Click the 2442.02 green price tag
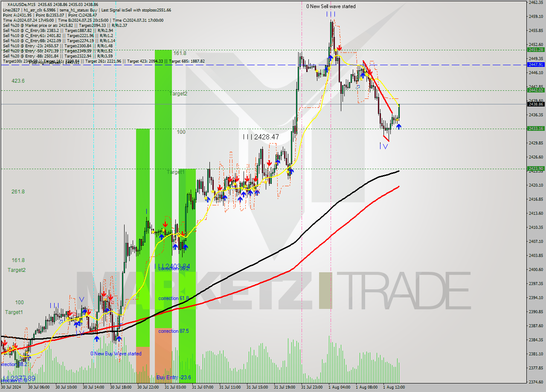This screenshot has height=392, width=546. pos(536,90)
